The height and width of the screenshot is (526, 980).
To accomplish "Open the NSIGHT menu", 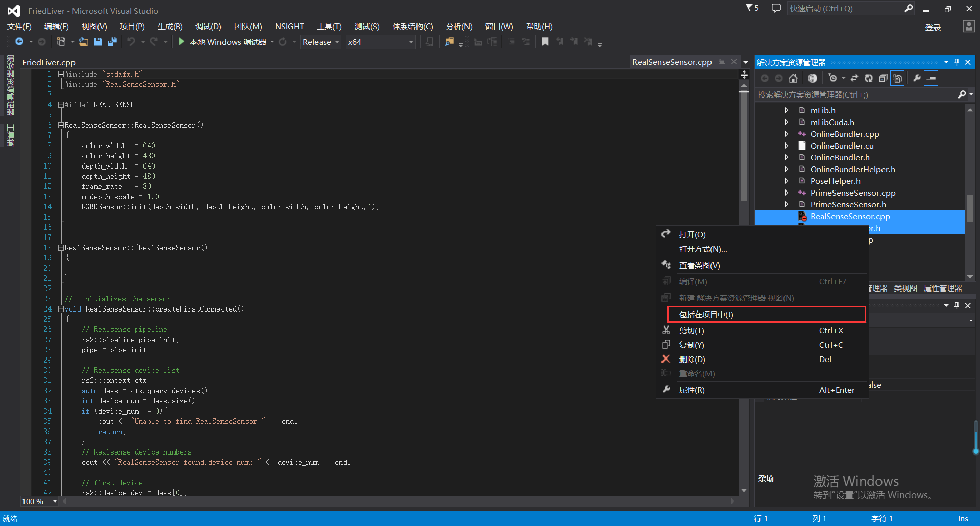I will (289, 26).
